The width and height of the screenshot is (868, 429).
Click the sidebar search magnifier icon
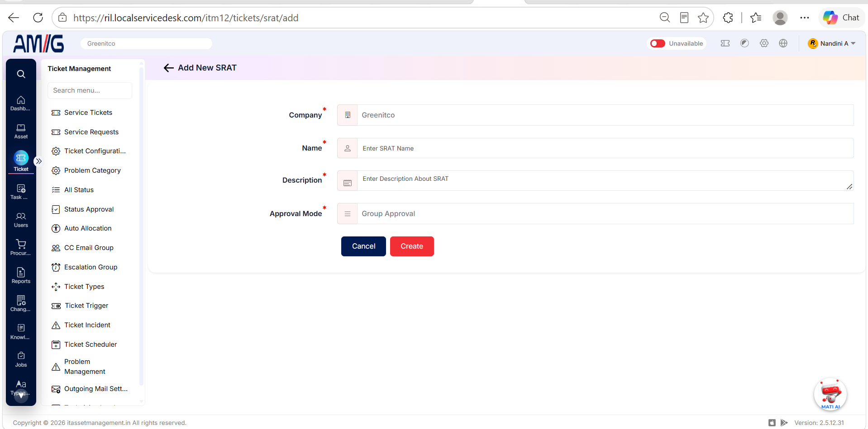point(21,74)
